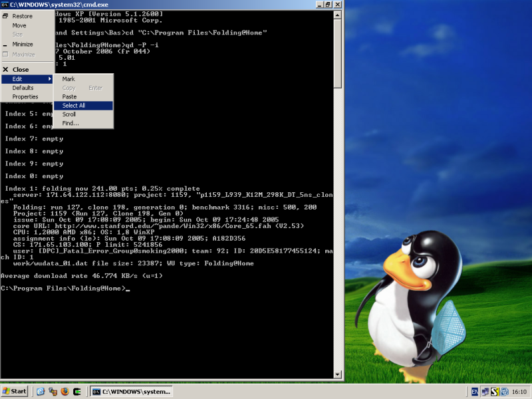Open the Edit submenu entry

tap(27, 79)
